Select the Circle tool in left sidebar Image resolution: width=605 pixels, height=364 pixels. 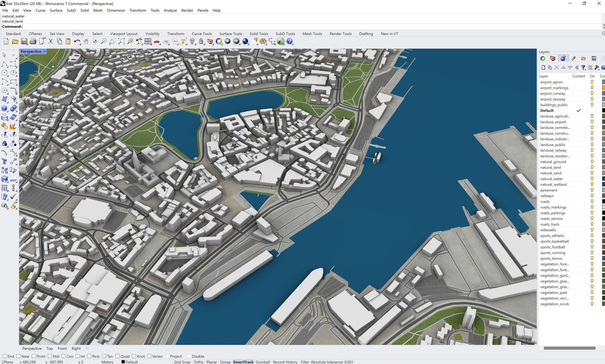(x=4, y=73)
